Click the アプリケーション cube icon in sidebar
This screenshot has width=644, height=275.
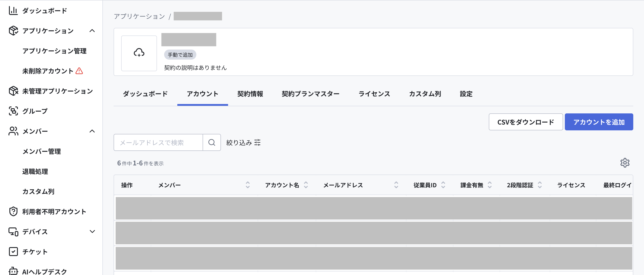pyautogui.click(x=13, y=31)
